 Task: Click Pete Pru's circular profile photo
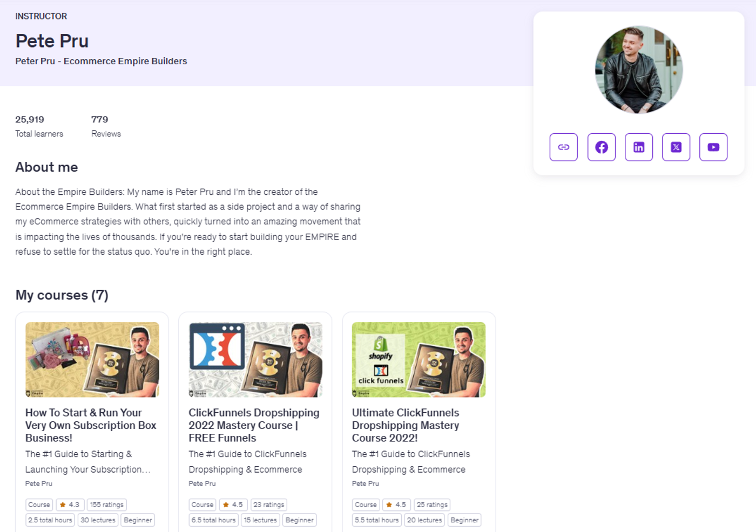pyautogui.click(x=639, y=70)
